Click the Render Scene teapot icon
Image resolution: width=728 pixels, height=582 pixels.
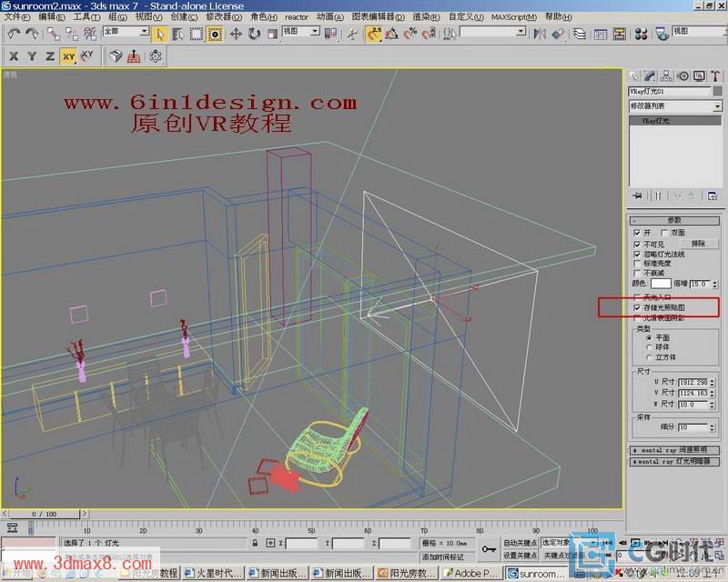pyautogui.click(x=662, y=34)
